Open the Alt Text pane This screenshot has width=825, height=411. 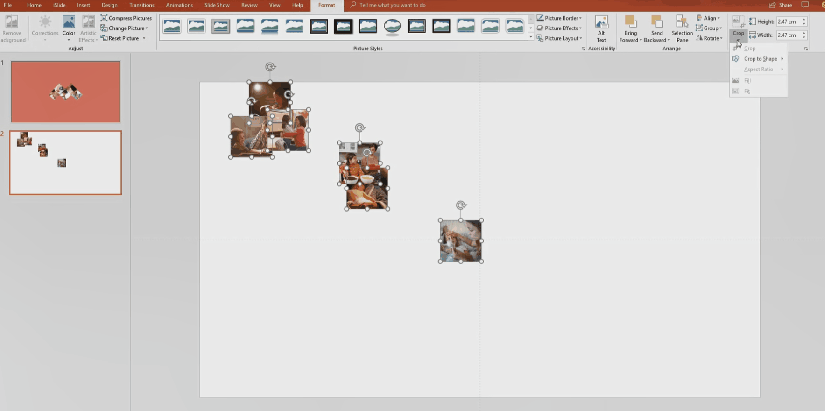point(601,29)
